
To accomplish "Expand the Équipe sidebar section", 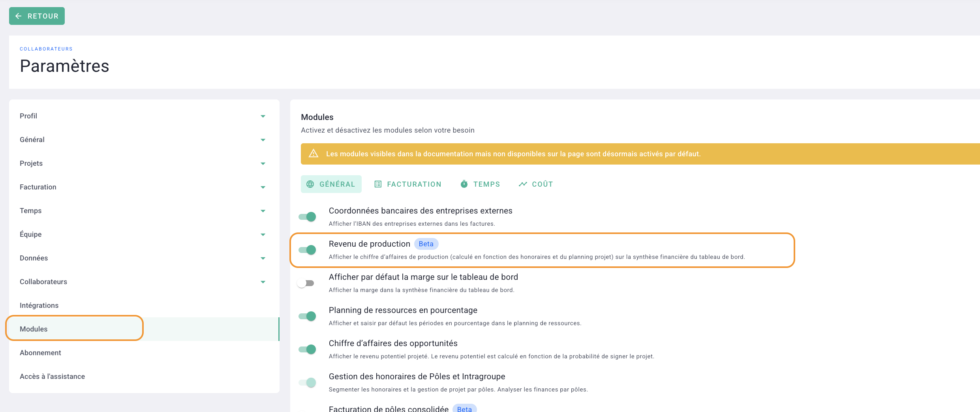I will [x=263, y=234].
